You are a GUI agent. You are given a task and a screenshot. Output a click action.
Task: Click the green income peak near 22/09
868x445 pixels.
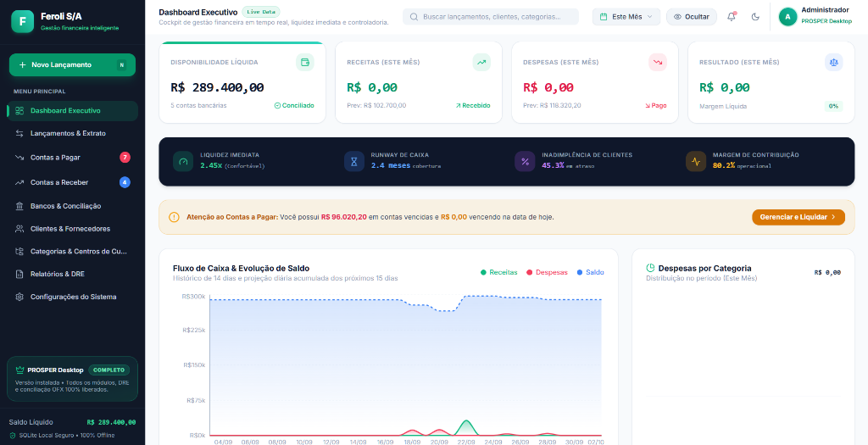466,422
